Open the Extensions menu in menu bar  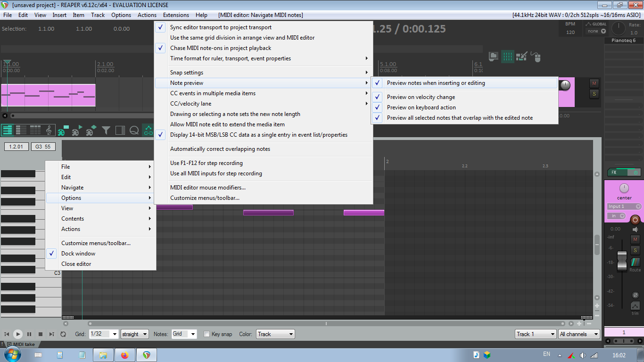[176, 15]
